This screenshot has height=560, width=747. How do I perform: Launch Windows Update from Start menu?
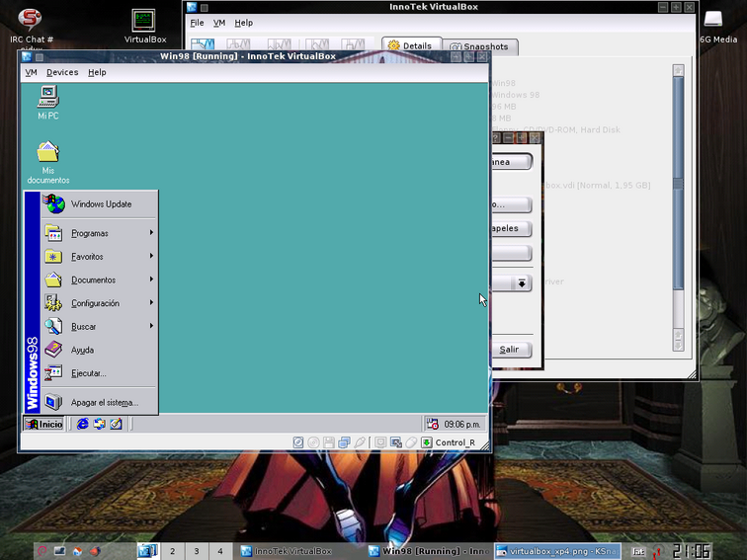(100, 203)
